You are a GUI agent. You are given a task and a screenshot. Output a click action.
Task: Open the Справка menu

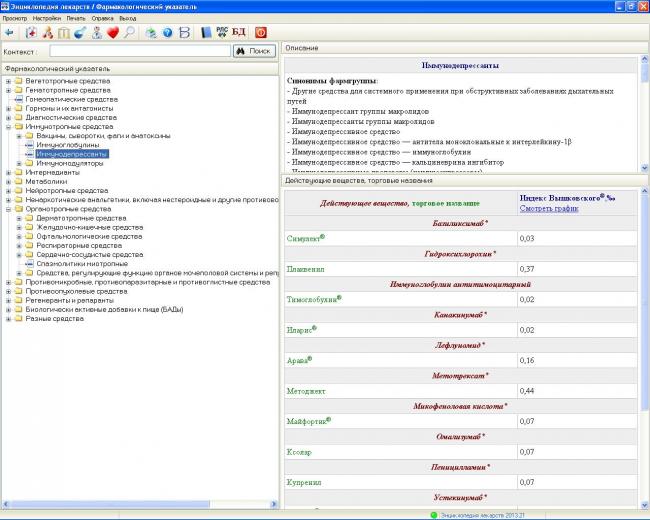[x=102, y=19]
